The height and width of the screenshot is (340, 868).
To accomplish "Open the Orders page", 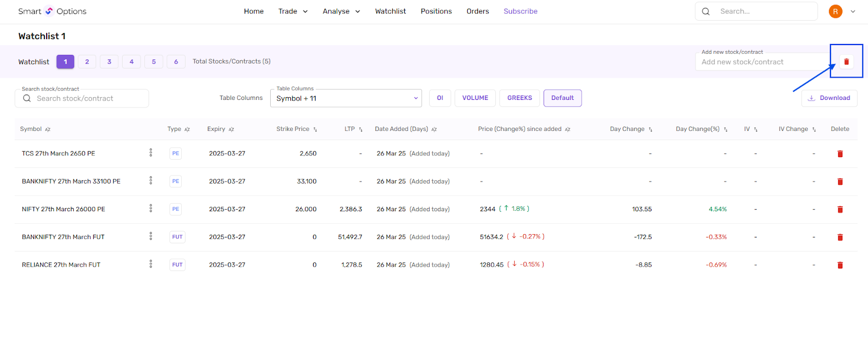I will [477, 11].
